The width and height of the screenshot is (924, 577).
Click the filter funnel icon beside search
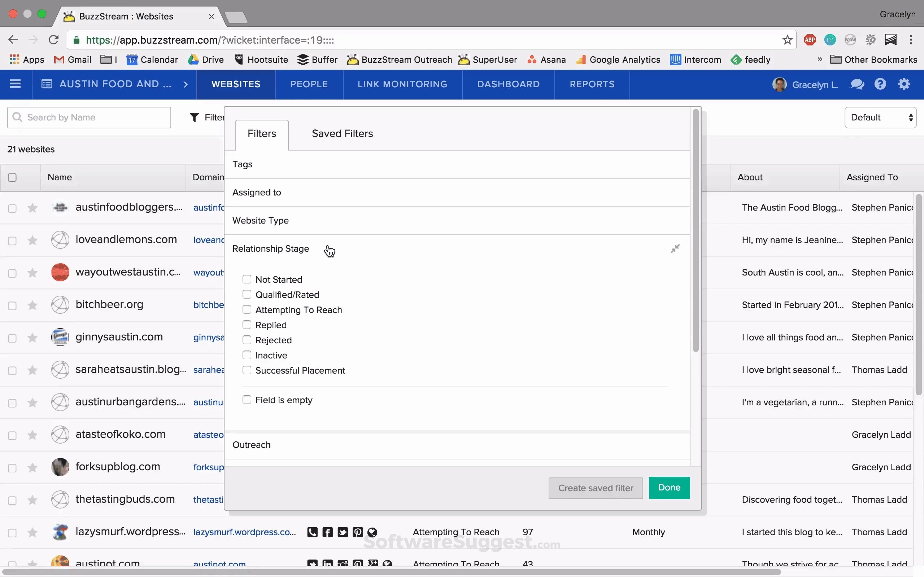(195, 117)
